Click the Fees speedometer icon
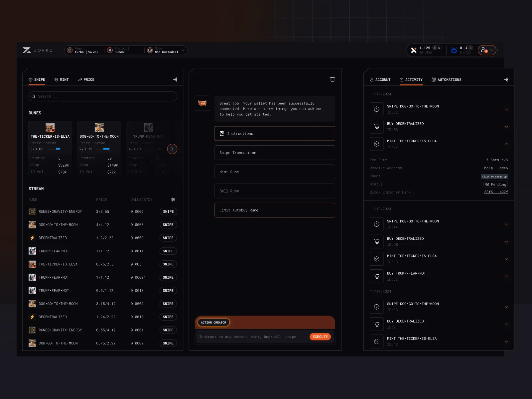The width and height of the screenshot is (532, 399). (70, 50)
